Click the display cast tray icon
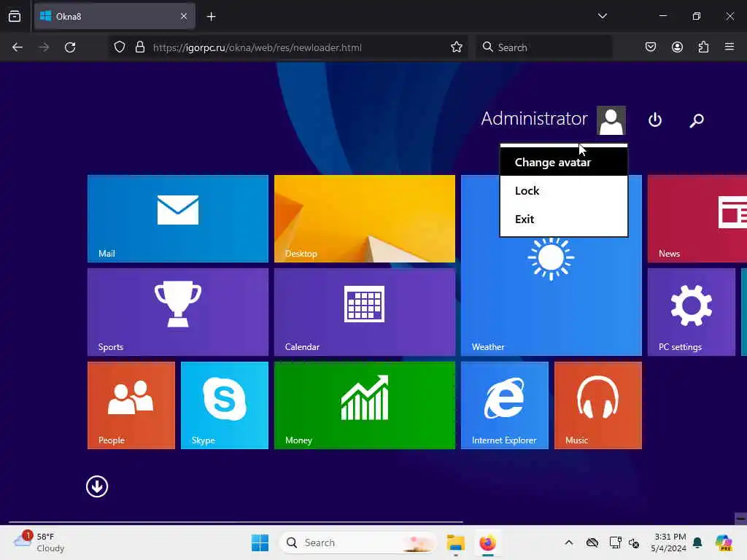 (x=615, y=542)
